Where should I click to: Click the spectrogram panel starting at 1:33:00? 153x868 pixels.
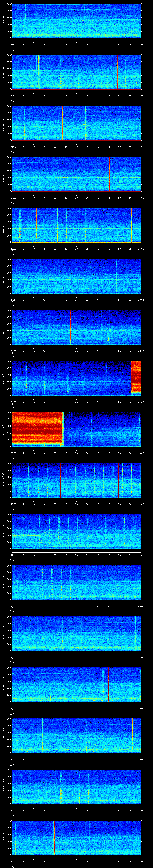pyautogui.click(x=77, y=123)
